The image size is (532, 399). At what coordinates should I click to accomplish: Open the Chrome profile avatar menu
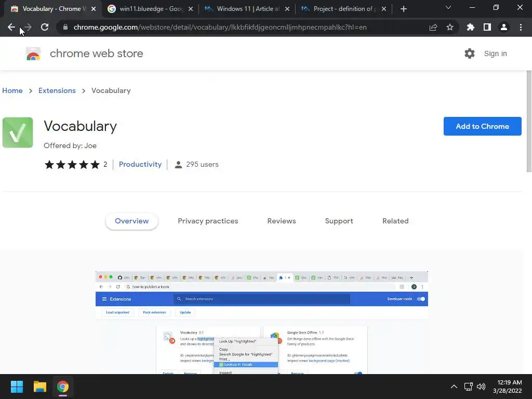(x=504, y=27)
